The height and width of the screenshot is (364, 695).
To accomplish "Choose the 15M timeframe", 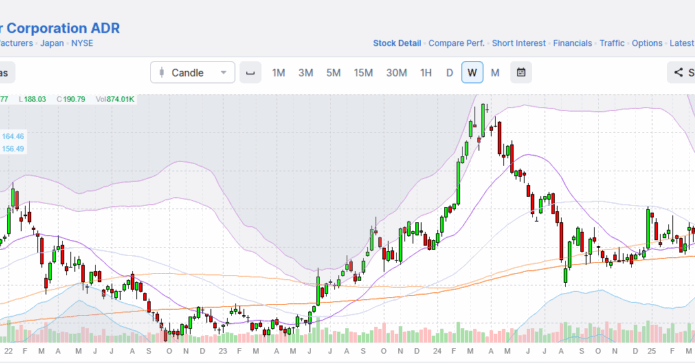I will [x=363, y=73].
